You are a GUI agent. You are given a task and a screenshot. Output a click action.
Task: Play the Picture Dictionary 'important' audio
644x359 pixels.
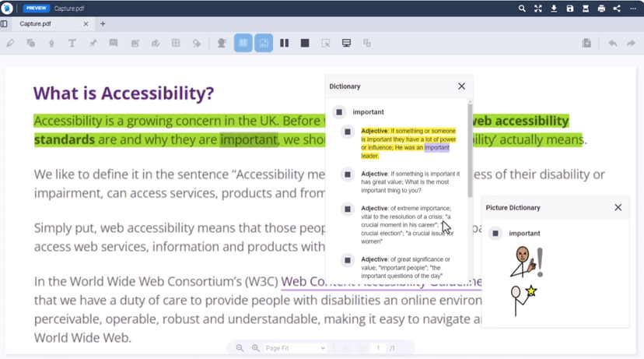click(x=495, y=233)
